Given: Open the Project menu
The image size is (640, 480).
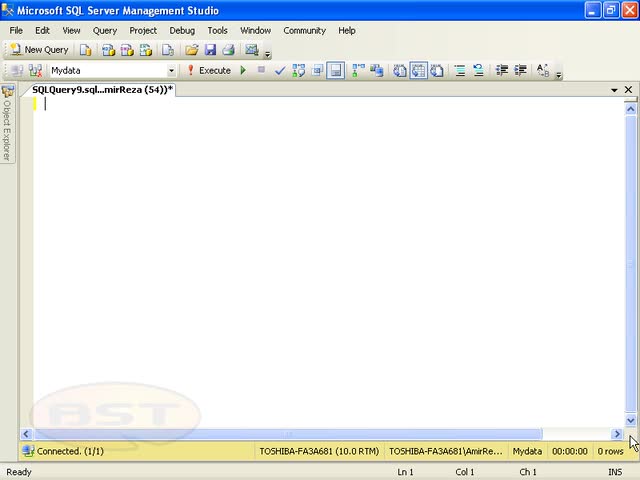Looking at the screenshot, I should (x=143, y=31).
